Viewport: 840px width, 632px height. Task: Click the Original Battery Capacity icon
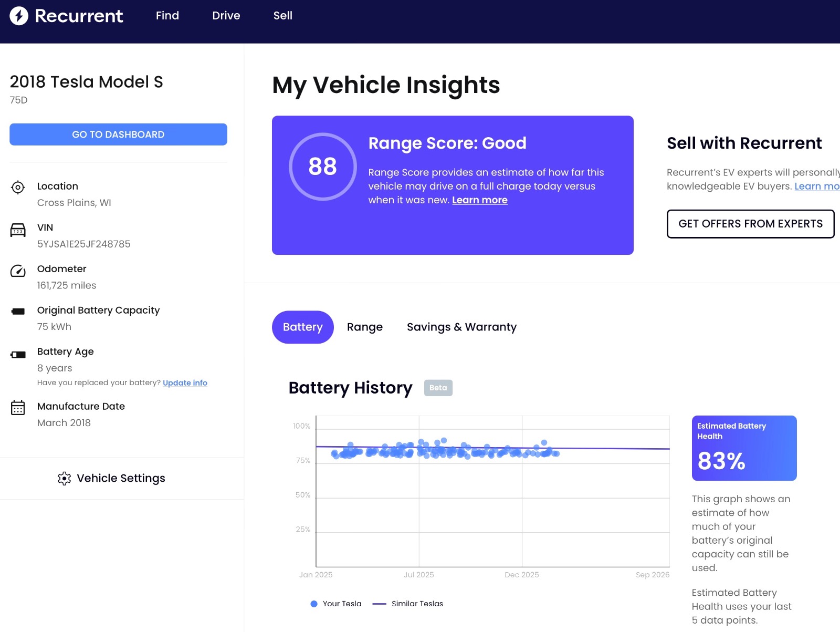click(18, 312)
